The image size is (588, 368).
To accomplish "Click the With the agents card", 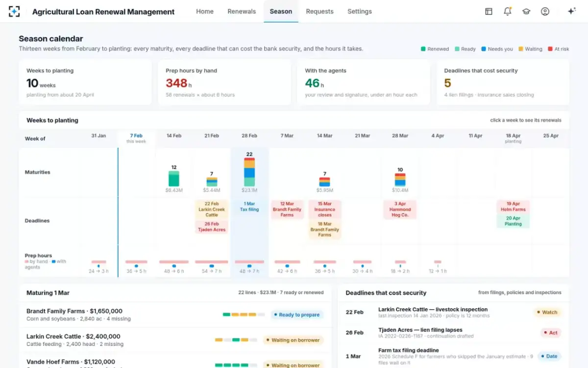I will point(364,82).
